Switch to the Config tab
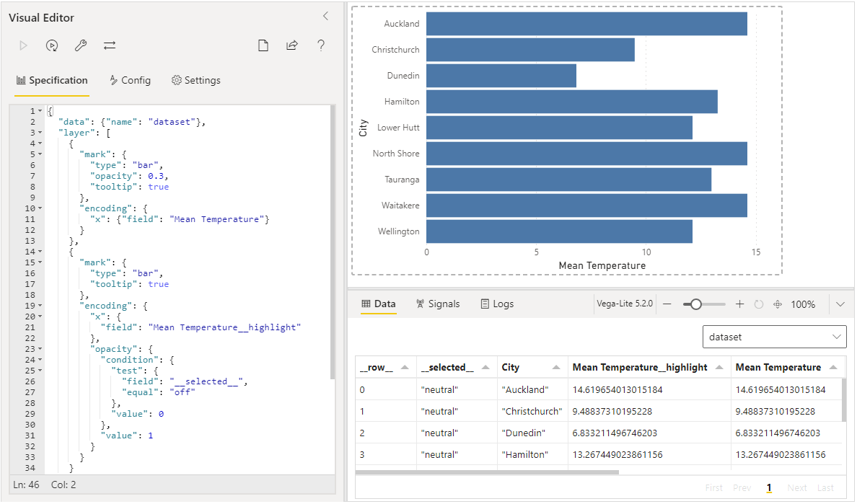Image resolution: width=857 pixels, height=504 pixels. [x=130, y=80]
